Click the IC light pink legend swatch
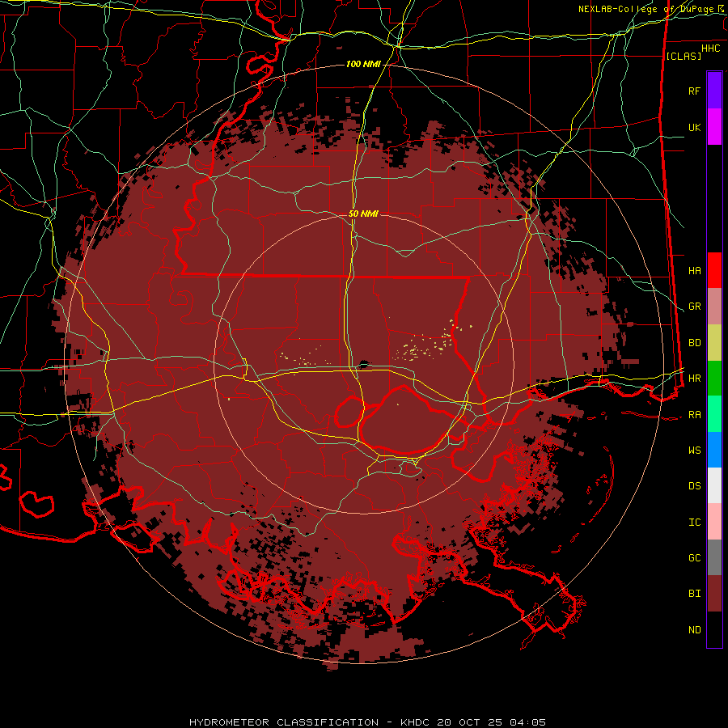This screenshot has width=728, height=728. (714, 522)
